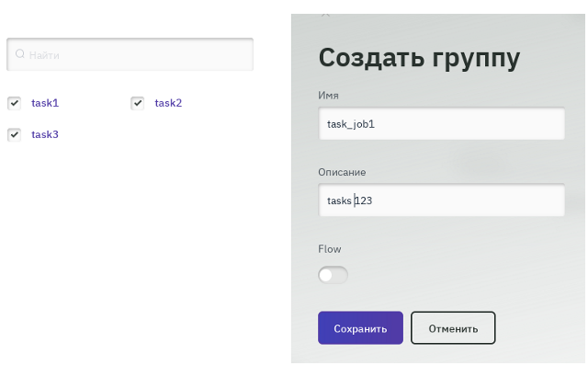Click the Имя field label

point(329,95)
